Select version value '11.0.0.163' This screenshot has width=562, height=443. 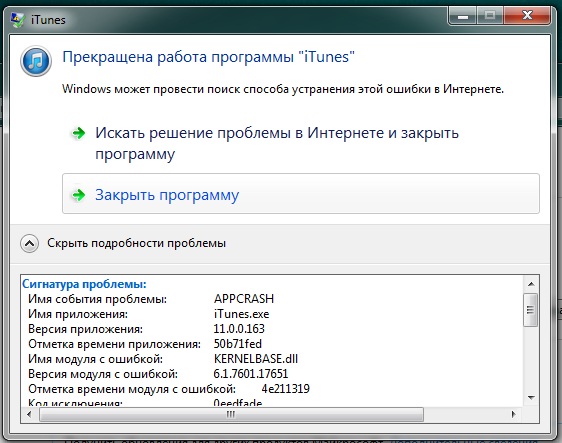(239, 329)
